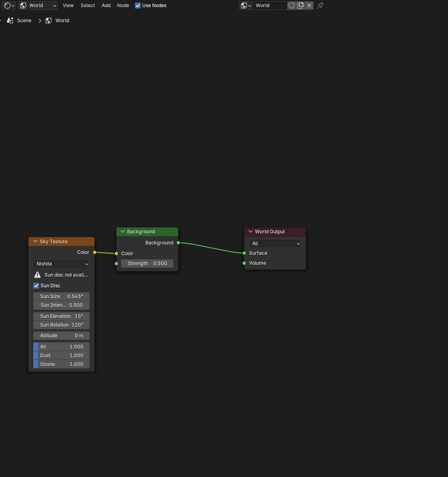Screen dimensions: 448x477
Task: Adjust the Dust density slider
Action: coord(62,356)
